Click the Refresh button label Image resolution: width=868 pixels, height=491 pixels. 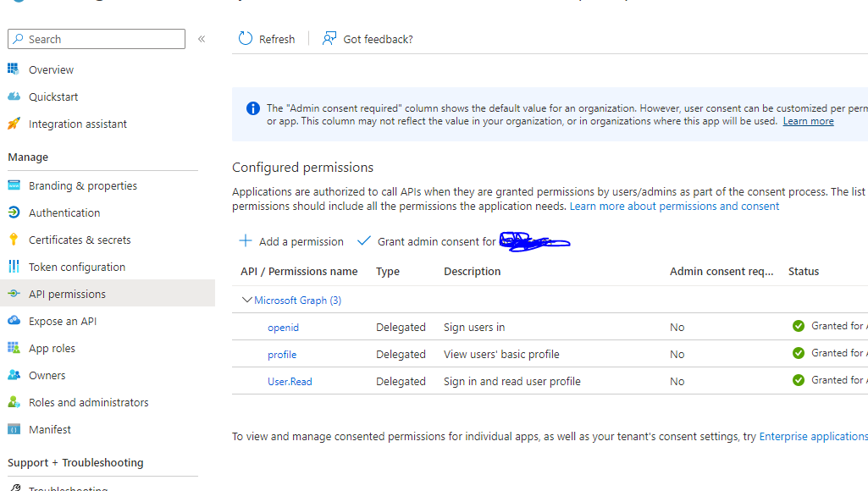click(277, 39)
